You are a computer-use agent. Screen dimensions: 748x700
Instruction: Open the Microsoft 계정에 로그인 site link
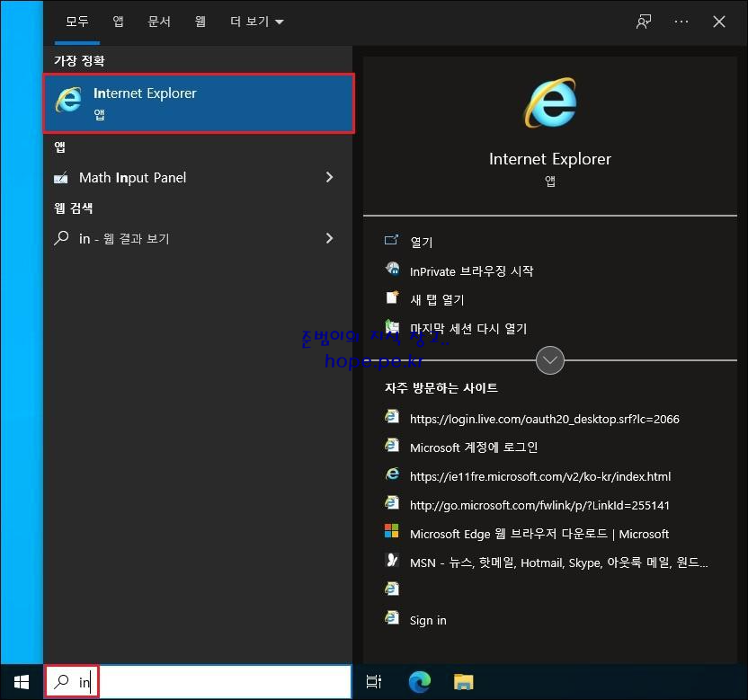[x=474, y=447]
